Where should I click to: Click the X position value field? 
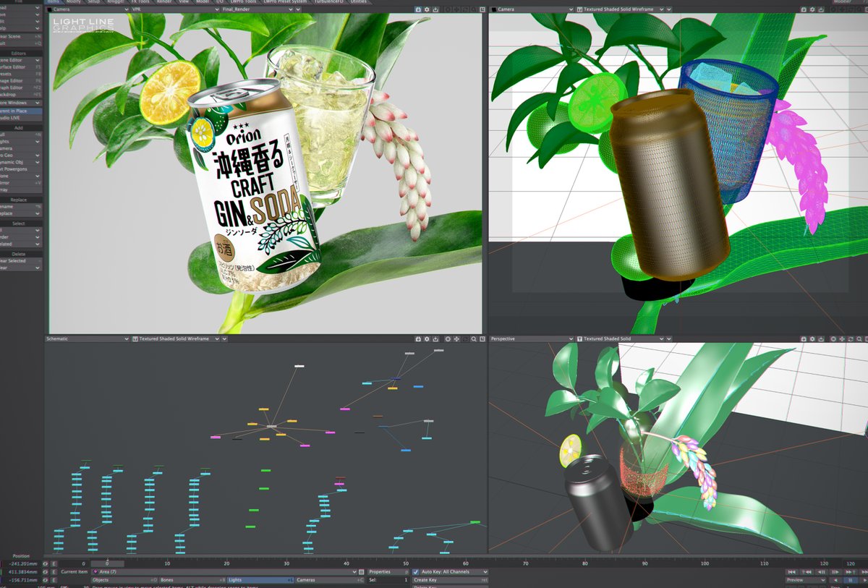(x=20, y=563)
